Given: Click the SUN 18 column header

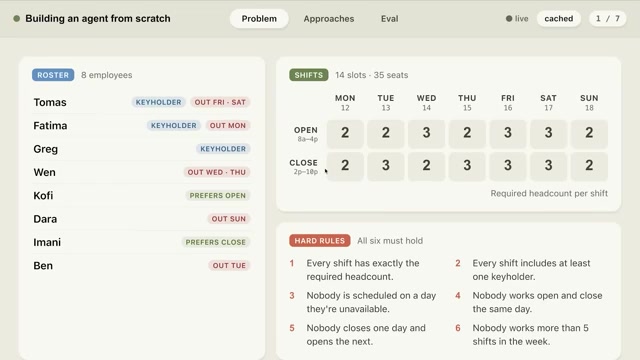Looking at the screenshot, I should point(589,102).
